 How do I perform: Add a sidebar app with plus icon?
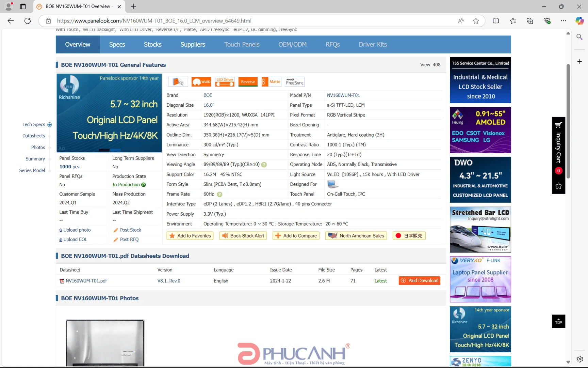click(x=579, y=62)
